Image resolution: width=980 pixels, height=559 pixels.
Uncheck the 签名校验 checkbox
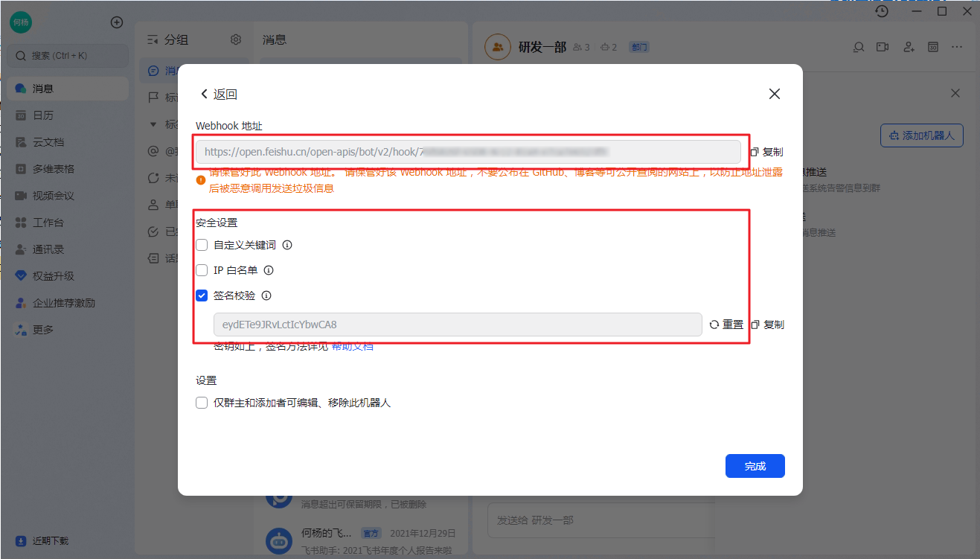[x=202, y=296]
